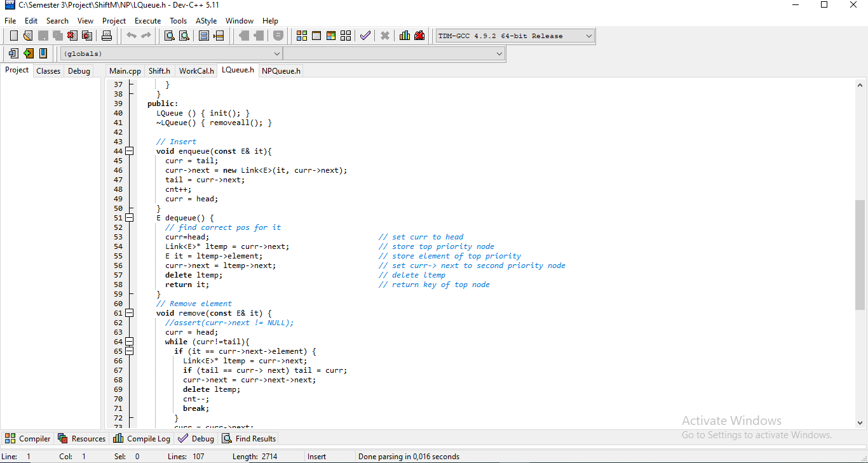Open the TDM-GCC 4.9.2 compiler set dropdown
The width and height of the screenshot is (868, 463).
515,36
